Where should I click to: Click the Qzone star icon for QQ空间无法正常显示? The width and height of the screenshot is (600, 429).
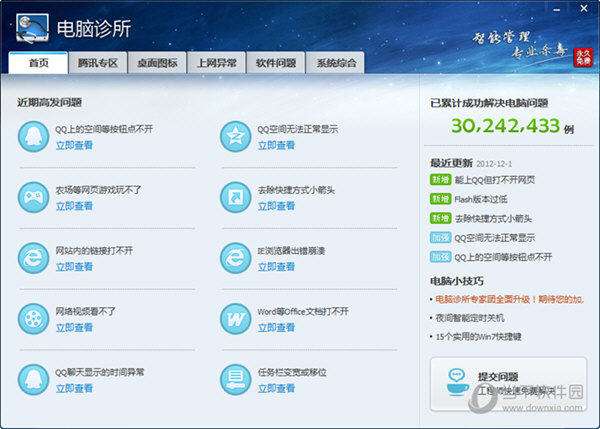pyautogui.click(x=235, y=137)
